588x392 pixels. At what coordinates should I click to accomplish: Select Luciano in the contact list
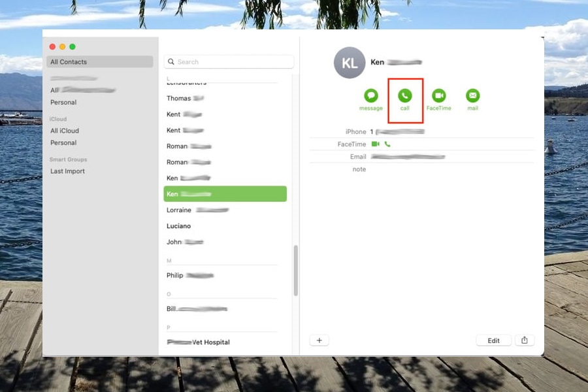pyautogui.click(x=179, y=226)
